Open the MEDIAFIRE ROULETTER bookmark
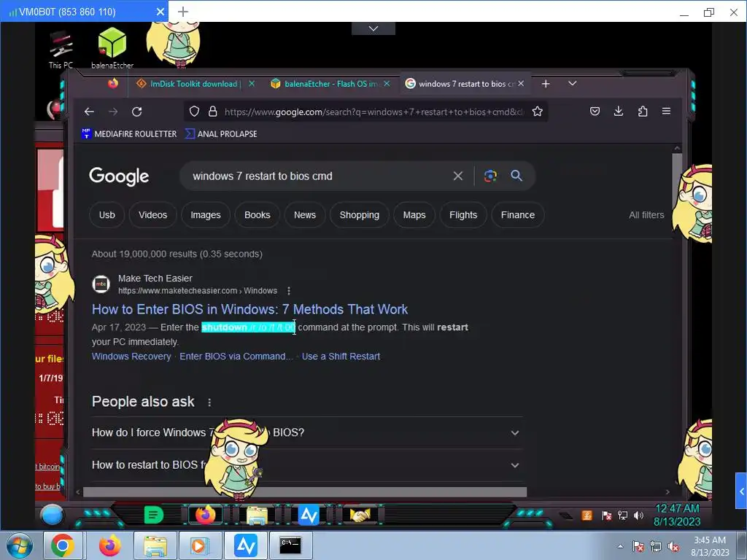This screenshot has width=747, height=560. (129, 134)
